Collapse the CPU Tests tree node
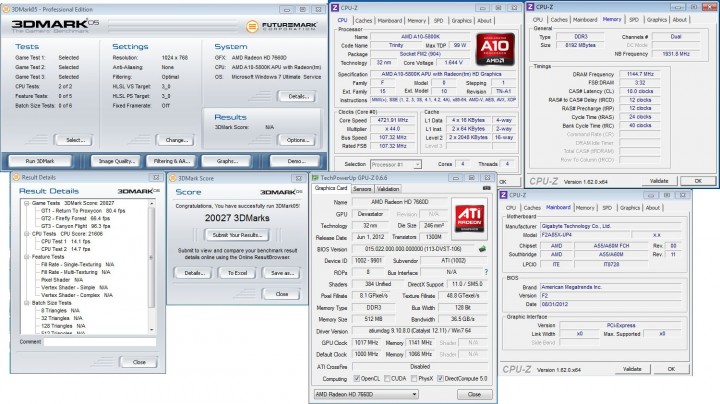Screen dimensions: 720x404 pos(27,234)
